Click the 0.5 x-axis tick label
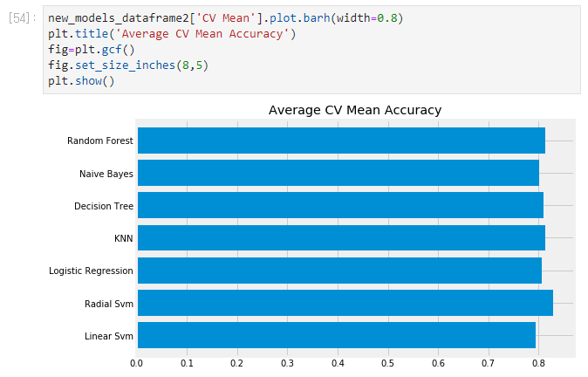This screenshot has height=377, width=588. pyautogui.click(x=387, y=364)
